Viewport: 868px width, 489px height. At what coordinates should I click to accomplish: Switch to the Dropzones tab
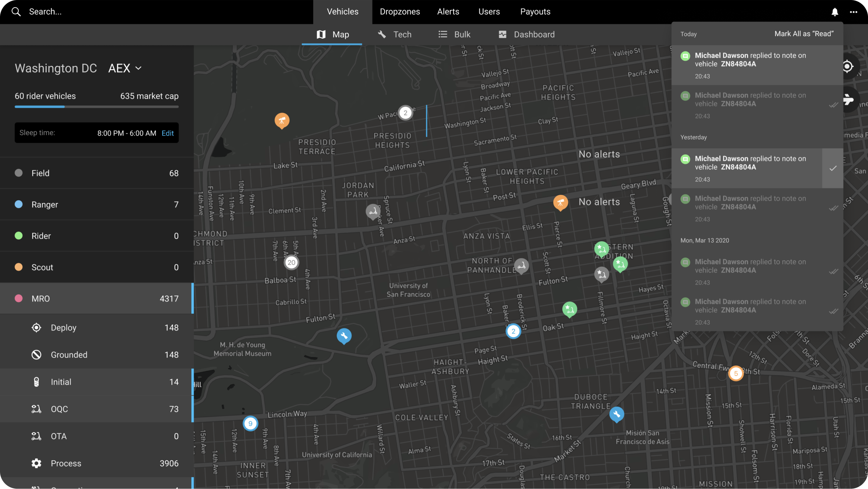point(400,12)
